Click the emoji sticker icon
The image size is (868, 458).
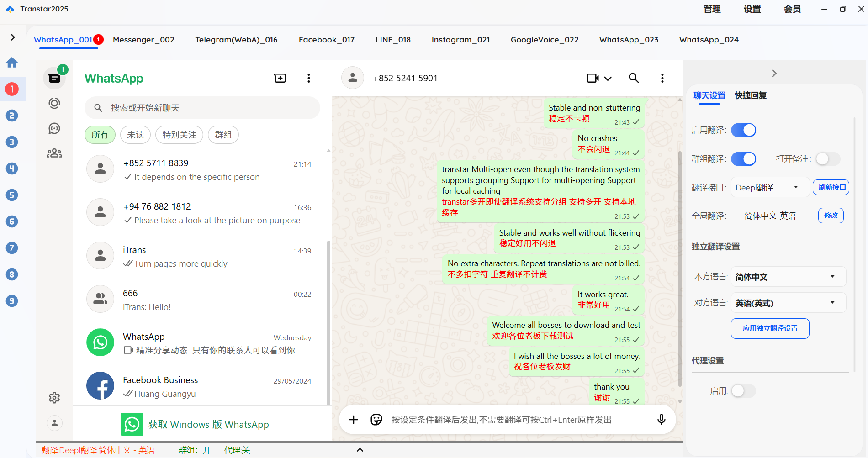point(376,420)
